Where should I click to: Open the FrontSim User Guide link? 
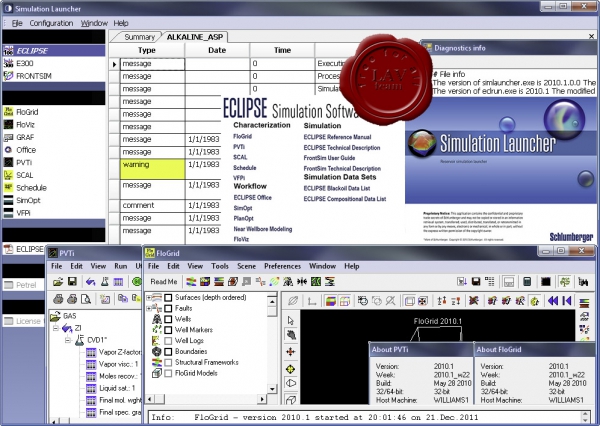(x=329, y=158)
